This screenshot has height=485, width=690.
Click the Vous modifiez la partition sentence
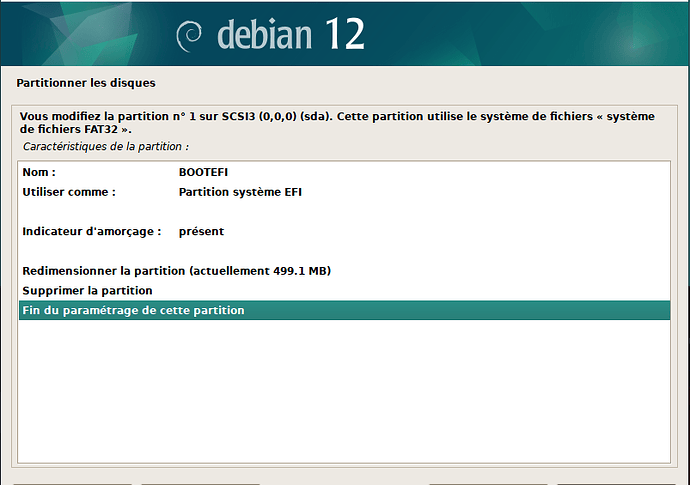pos(337,123)
